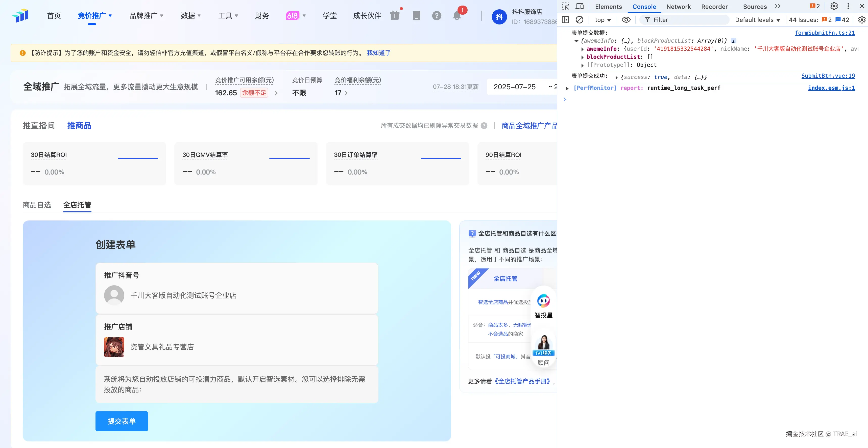The width and height of the screenshot is (868, 448).
Task: Click the 提交表单 submit button
Action: [121, 421]
